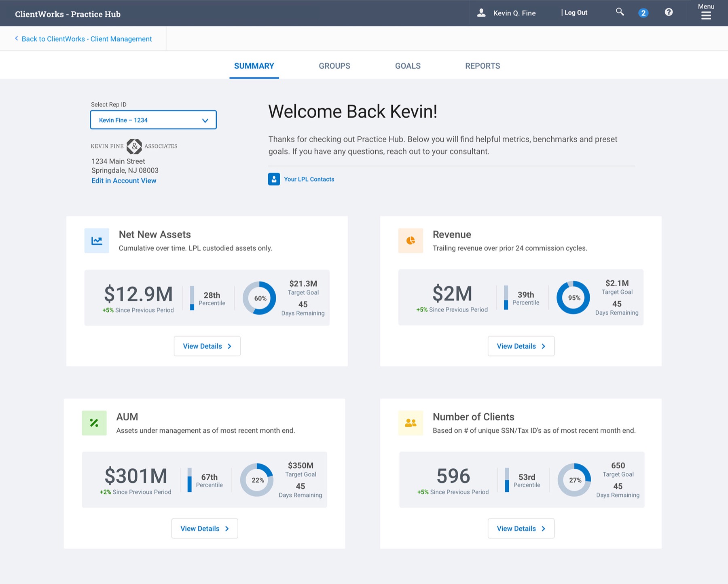Open Your LPL Contacts link
The height and width of the screenshot is (584, 728).
(x=309, y=179)
